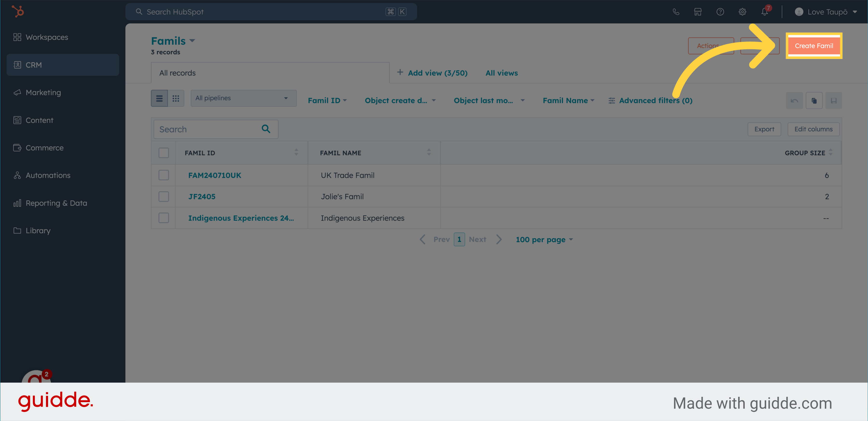
Task: Open the marketplace storefront icon
Action: [x=697, y=12]
